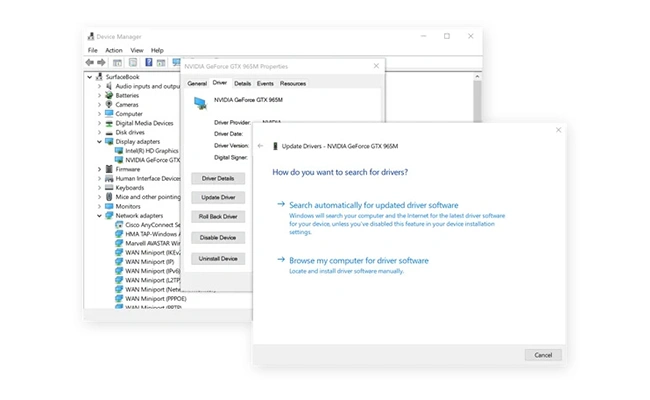
Task: Expand the Audio inputs and outputs node
Action: pos(99,86)
